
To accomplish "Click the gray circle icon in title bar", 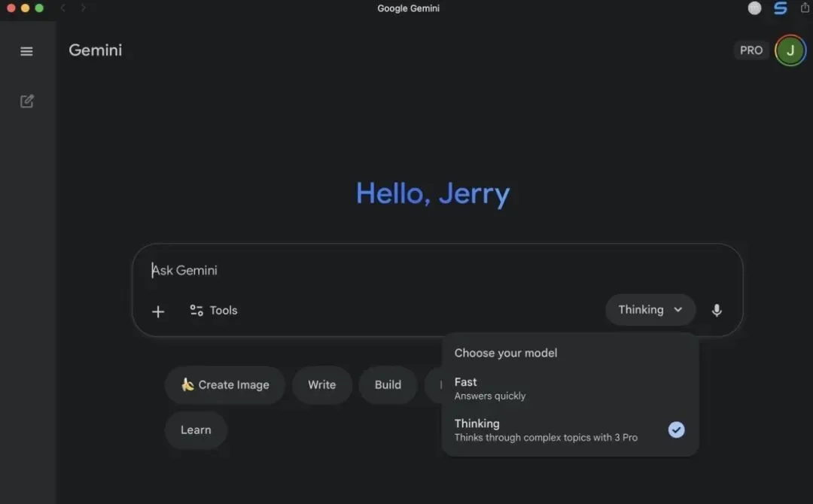I will tap(754, 8).
